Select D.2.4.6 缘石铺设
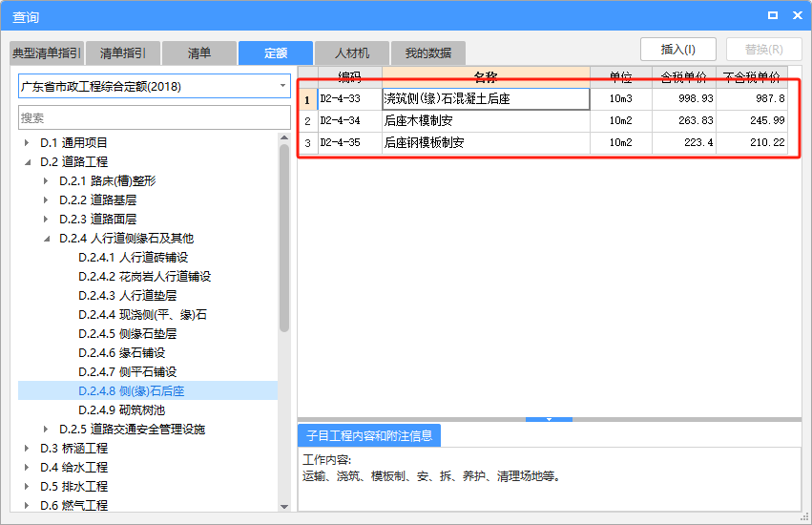 [122, 353]
